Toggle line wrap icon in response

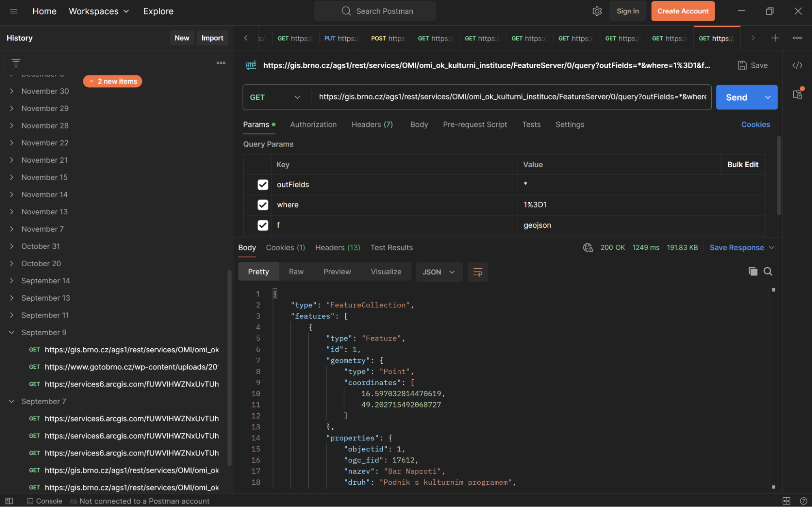tap(478, 272)
